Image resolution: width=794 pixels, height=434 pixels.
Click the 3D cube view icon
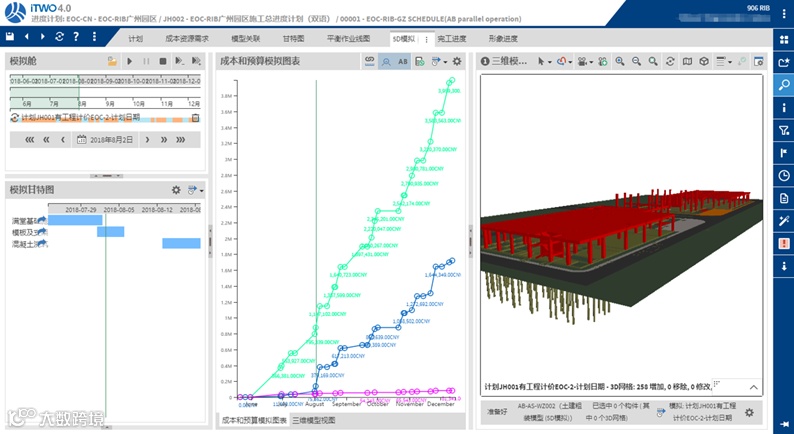click(x=704, y=61)
